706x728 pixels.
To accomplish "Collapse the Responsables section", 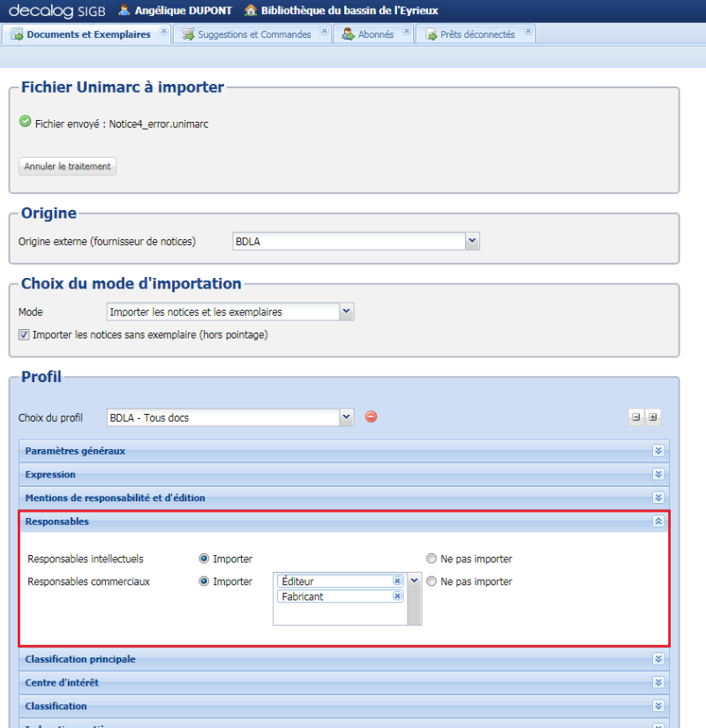I will (x=657, y=521).
